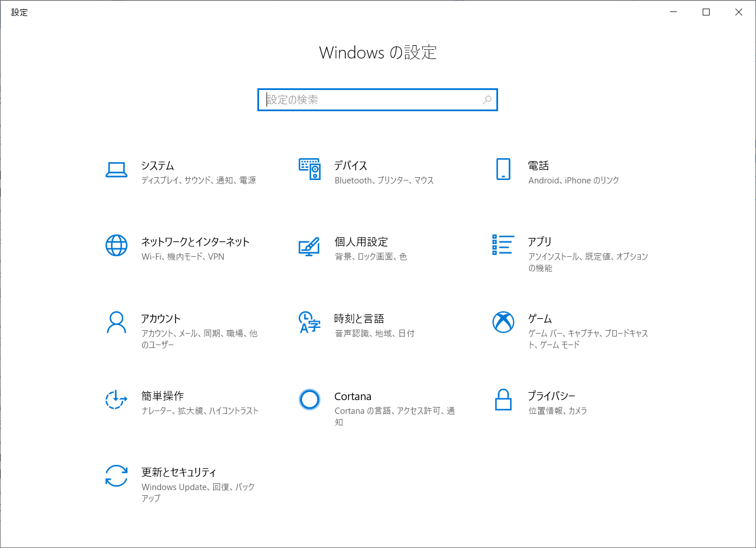756x548 pixels.
Task: Open the システム laptop icon
Action: pyautogui.click(x=116, y=170)
